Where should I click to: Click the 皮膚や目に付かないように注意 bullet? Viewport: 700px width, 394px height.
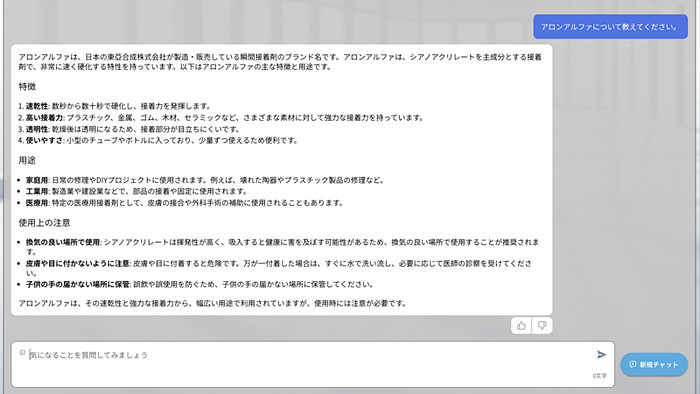click(x=279, y=268)
